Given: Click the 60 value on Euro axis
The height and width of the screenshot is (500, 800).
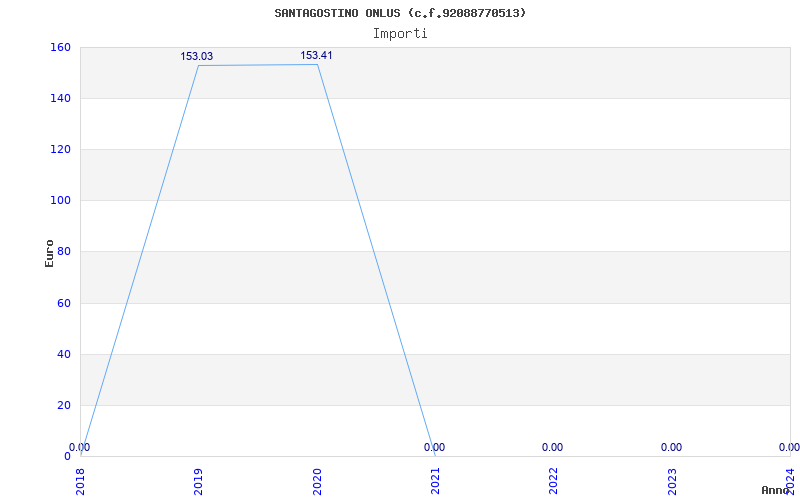Looking at the screenshot, I should [63, 304].
